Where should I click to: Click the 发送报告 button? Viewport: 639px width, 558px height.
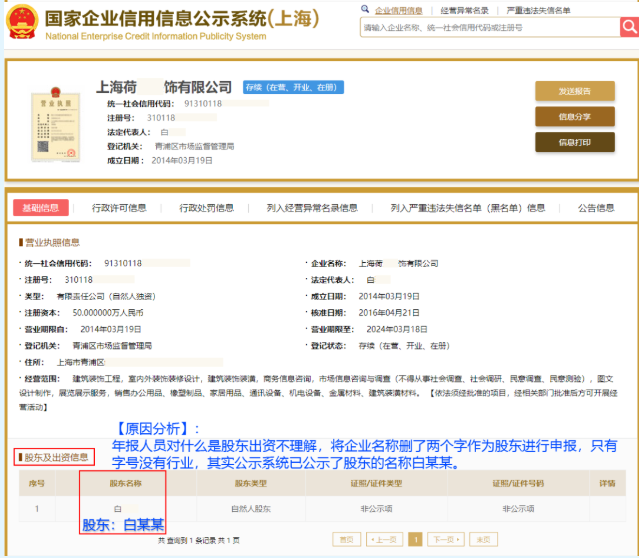(x=575, y=91)
